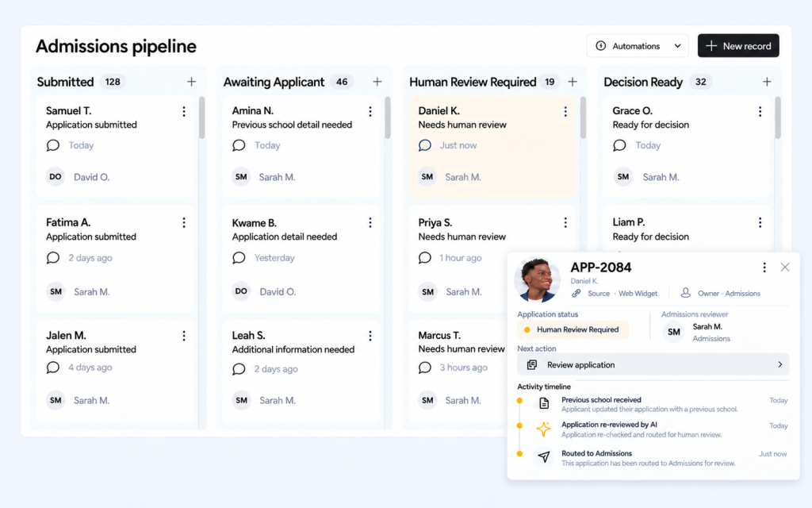Open the more options menu on Liam P. card

point(760,223)
